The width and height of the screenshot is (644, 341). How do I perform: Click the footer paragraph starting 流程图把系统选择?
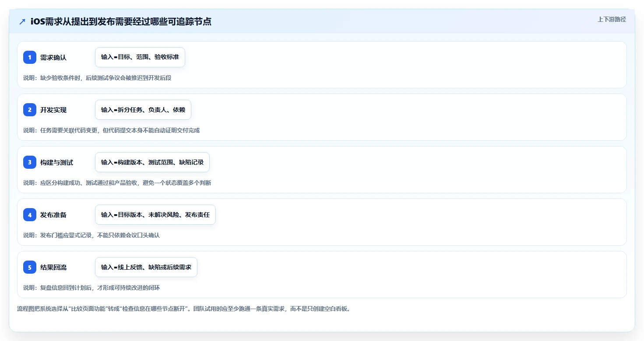click(183, 309)
